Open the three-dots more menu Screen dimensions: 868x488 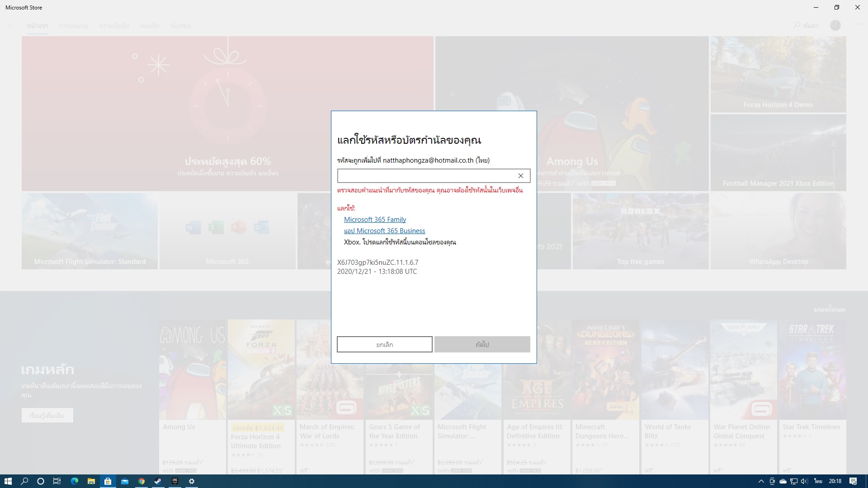pos(857,25)
